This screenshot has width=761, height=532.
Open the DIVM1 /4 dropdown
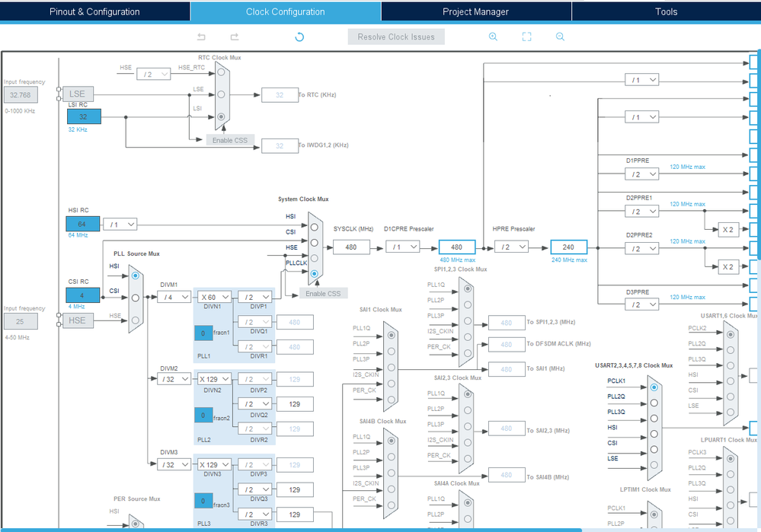(x=174, y=297)
